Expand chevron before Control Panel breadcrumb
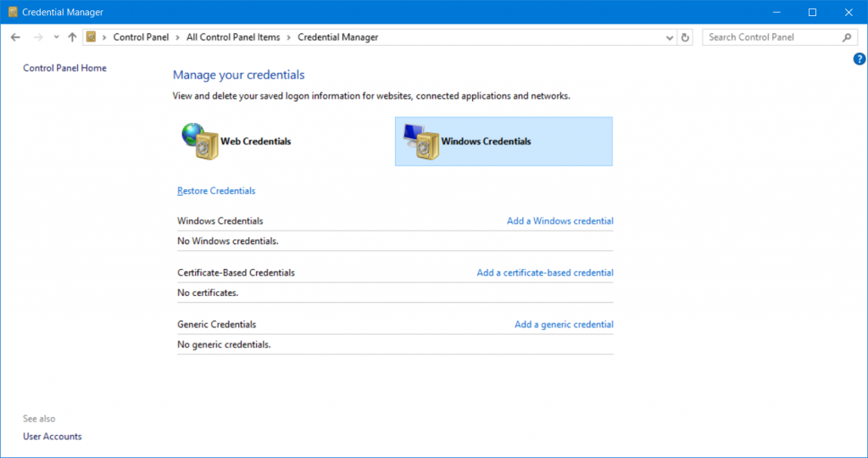The height and width of the screenshot is (458, 868). pyautogui.click(x=104, y=37)
